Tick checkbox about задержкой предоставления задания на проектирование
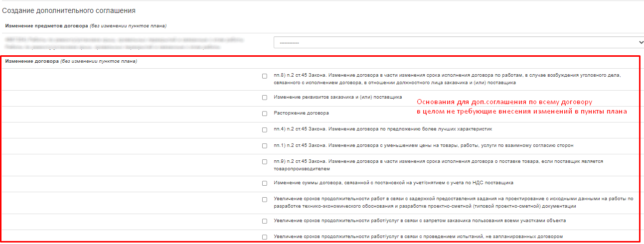This screenshot has height=244, width=644. coord(265,199)
